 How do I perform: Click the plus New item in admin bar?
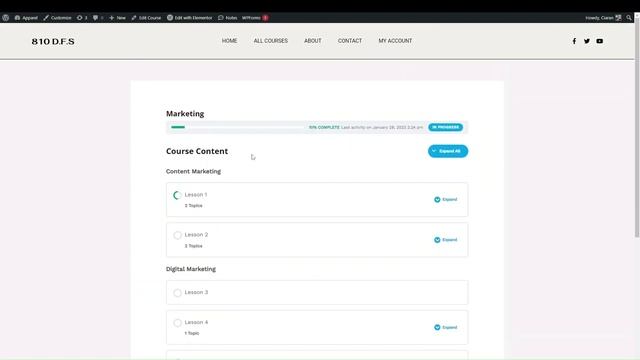[117, 18]
